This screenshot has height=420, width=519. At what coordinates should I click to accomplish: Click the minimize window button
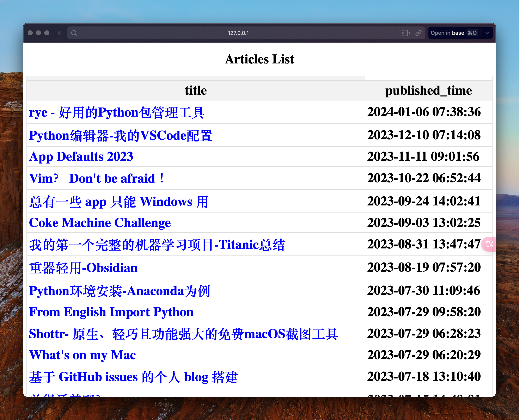coord(38,33)
